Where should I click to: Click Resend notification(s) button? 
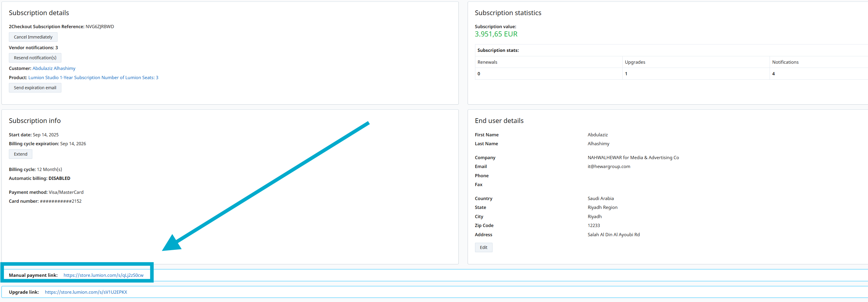point(35,57)
